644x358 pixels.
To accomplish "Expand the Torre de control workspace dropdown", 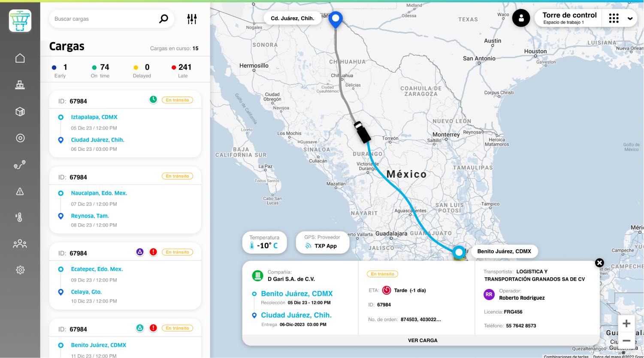I will (630, 18).
